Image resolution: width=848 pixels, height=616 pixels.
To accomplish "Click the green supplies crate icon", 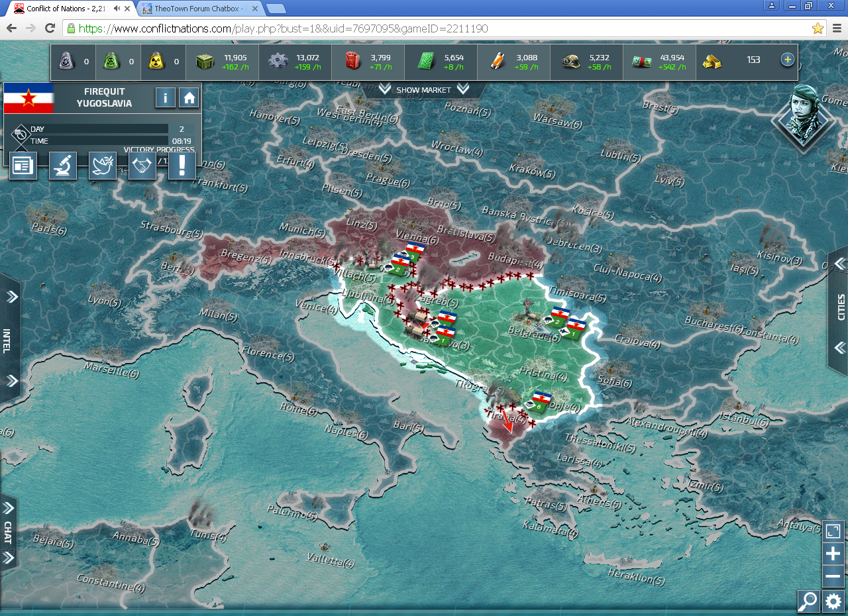I will [x=205, y=62].
